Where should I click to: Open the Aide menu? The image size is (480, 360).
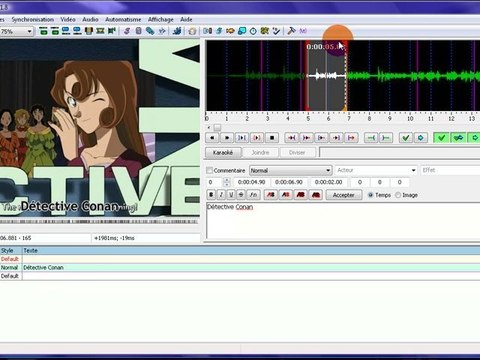(186, 19)
